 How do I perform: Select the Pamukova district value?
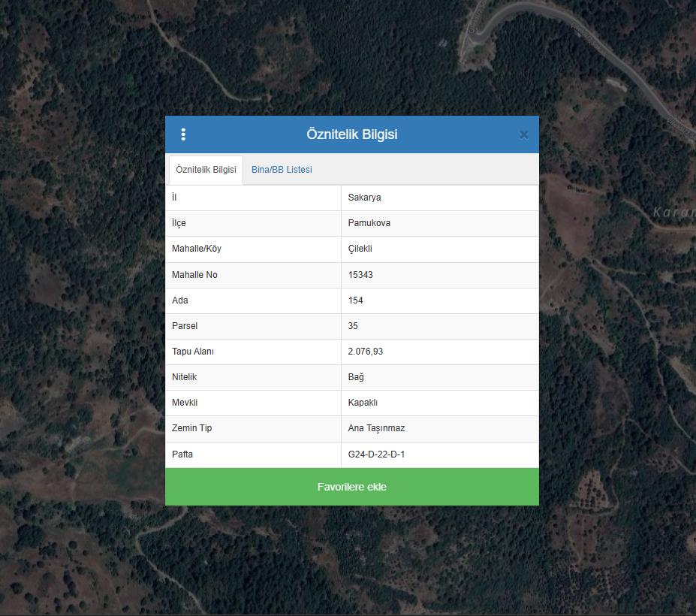tap(369, 223)
